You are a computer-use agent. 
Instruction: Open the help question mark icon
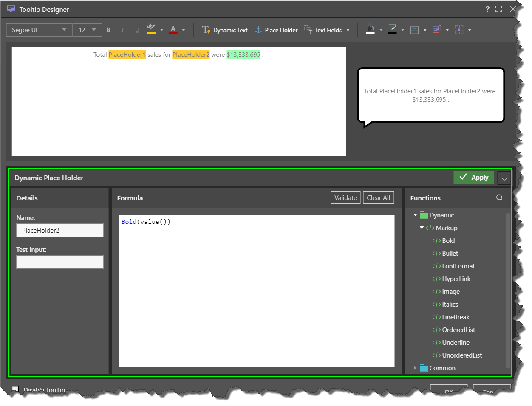(487, 9)
